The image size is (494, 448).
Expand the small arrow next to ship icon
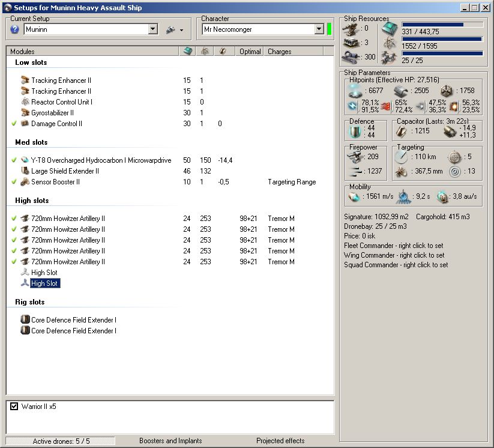pyautogui.click(x=181, y=30)
